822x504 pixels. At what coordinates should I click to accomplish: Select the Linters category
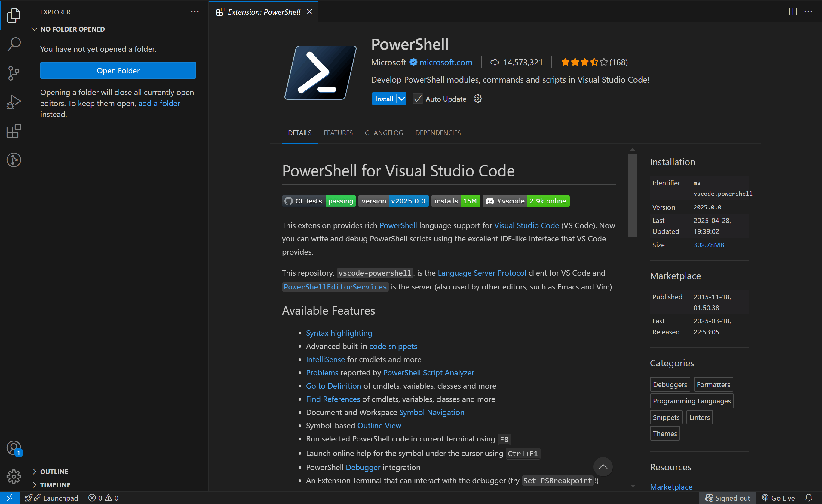tap(699, 417)
